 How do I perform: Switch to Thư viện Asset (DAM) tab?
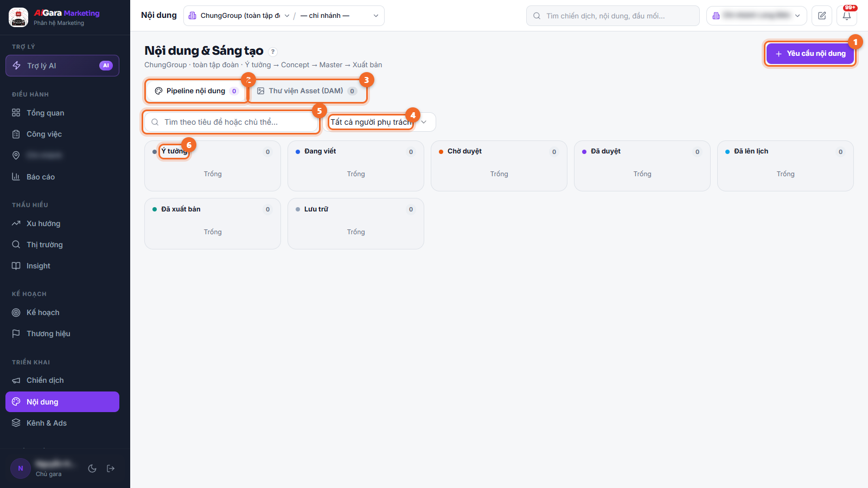click(x=307, y=91)
